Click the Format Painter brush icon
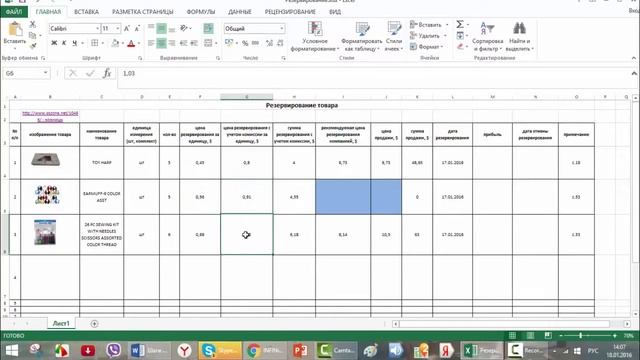640x360 pixels. (33, 47)
